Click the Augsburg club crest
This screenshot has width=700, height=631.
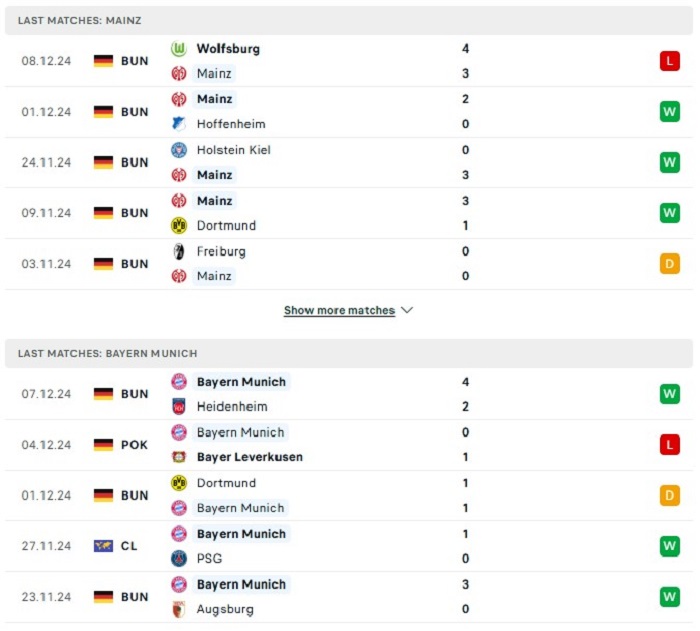coord(179,609)
